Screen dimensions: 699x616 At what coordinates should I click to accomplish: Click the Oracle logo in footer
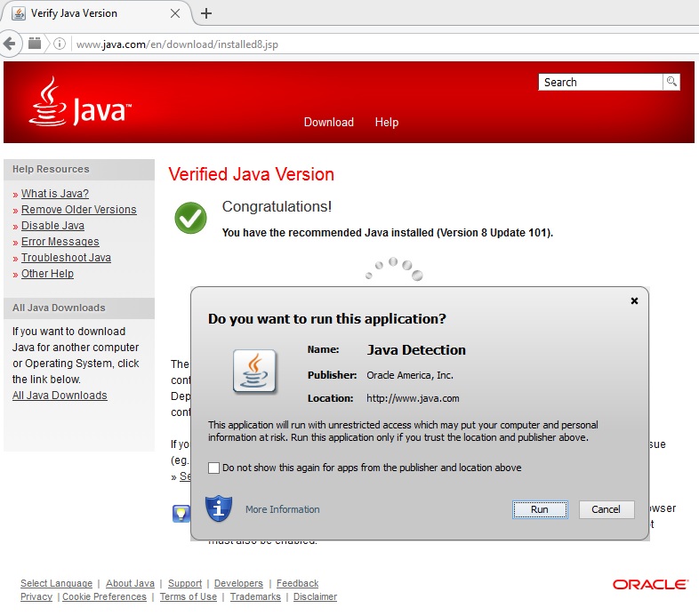pos(650,584)
